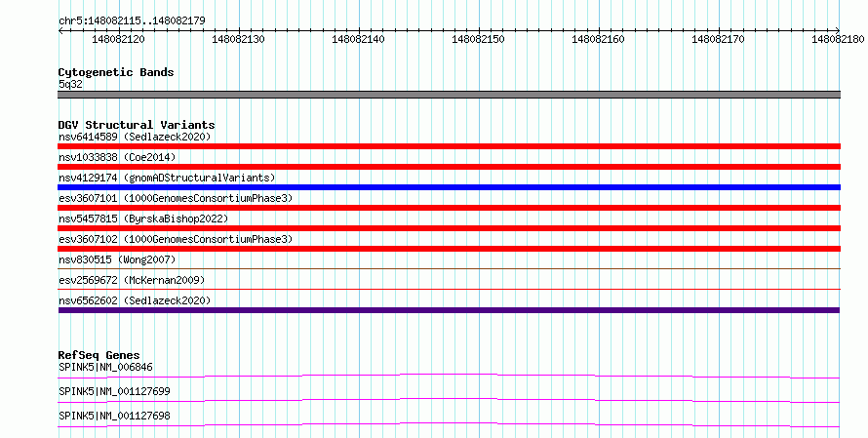Open variant esv2569672 (McKernan2009) label
Viewport: 868px width, 438px height.
[x=132, y=280]
